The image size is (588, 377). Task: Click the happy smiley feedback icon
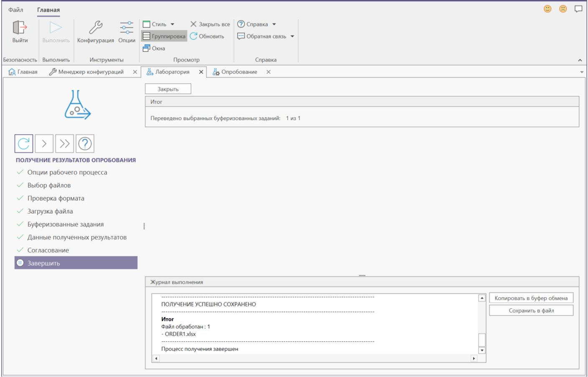(x=547, y=9)
